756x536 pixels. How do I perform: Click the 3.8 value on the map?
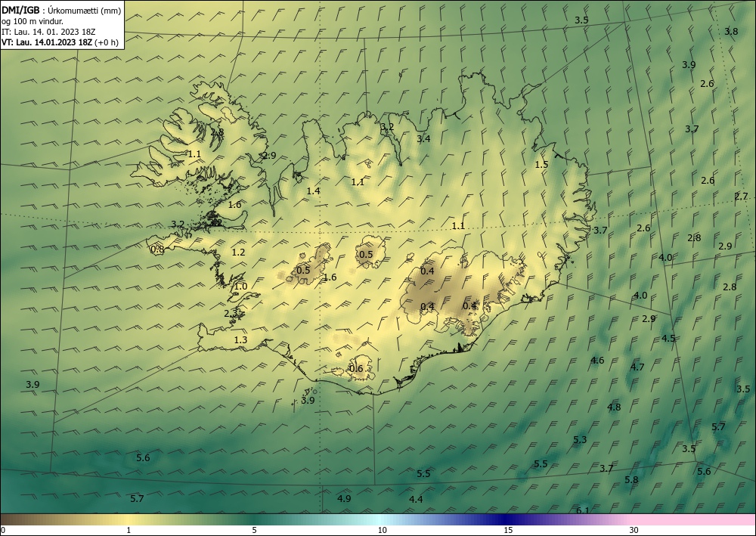tap(731, 32)
